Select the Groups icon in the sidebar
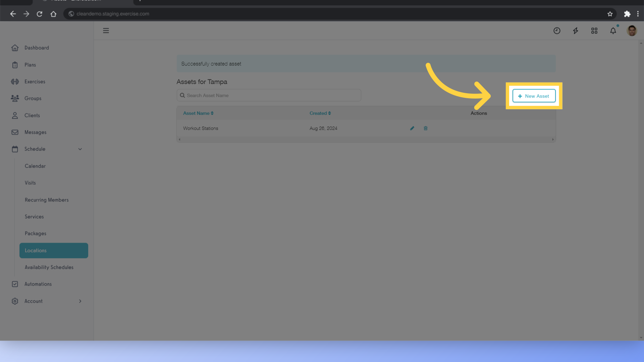 pyautogui.click(x=15, y=98)
